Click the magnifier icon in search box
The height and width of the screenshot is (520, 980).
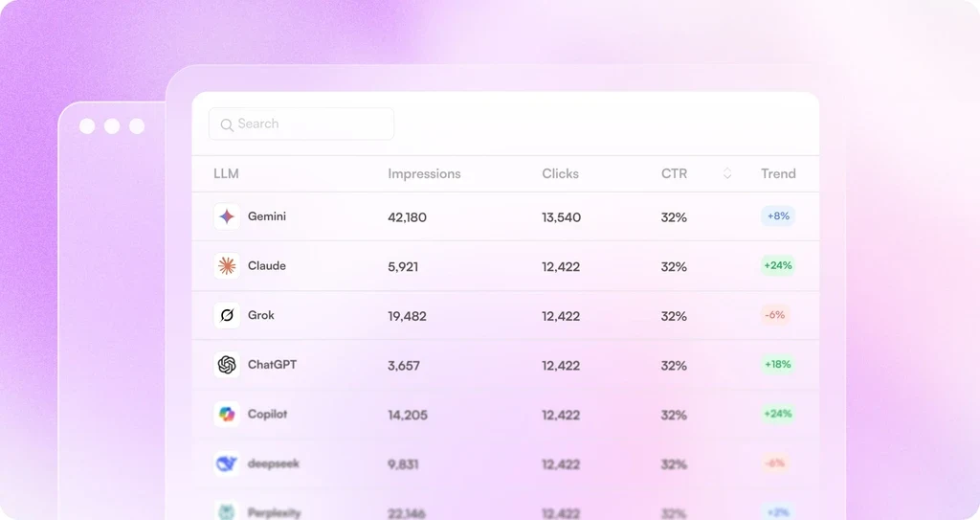(227, 124)
